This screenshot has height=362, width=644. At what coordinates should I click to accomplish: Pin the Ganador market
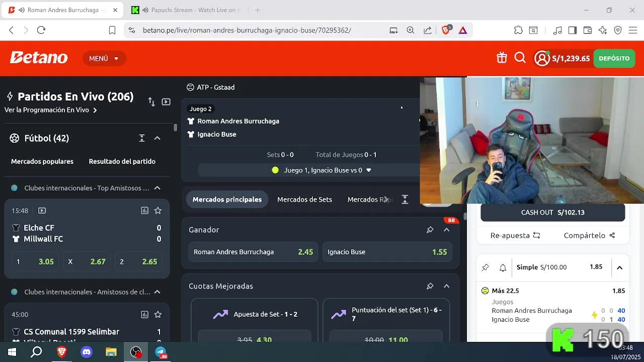430,230
